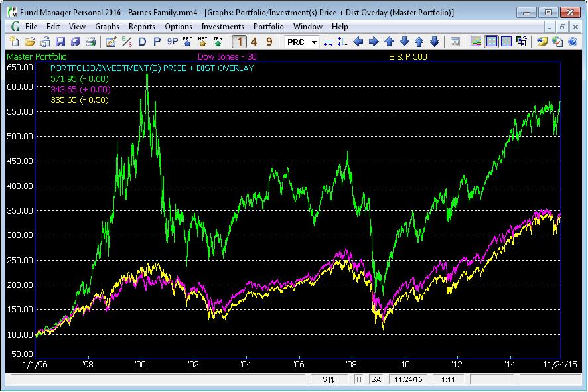This screenshot has width=588, height=392.
Task: Click the first blue up arrow
Action: (x=389, y=42)
